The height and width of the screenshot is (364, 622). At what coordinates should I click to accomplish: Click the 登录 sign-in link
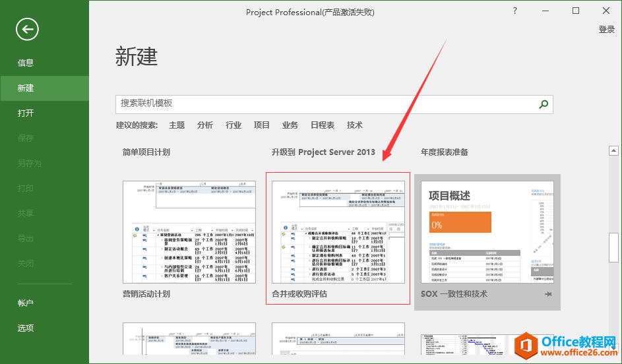606,30
